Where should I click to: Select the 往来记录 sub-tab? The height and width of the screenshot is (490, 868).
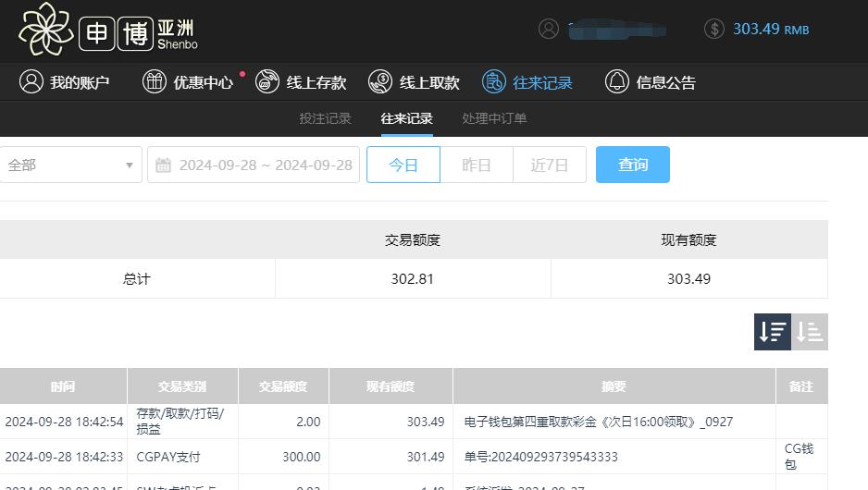(406, 118)
